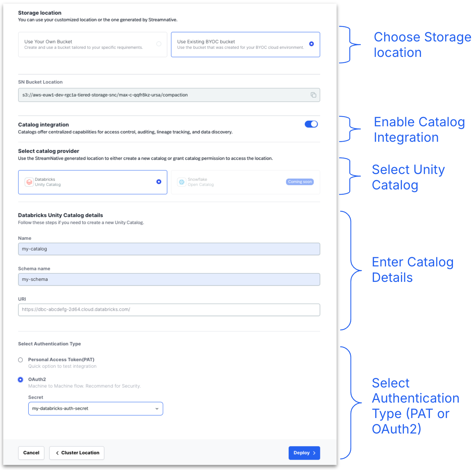476x470 pixels.
Task: Select the Use Your Own Bucket option
Action: click(x=159, y=44)
